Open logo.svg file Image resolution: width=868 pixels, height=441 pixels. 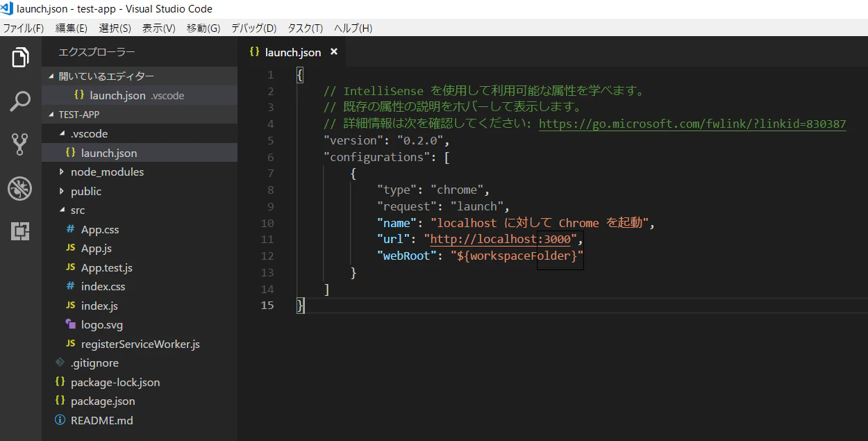(x=102, y=324)
